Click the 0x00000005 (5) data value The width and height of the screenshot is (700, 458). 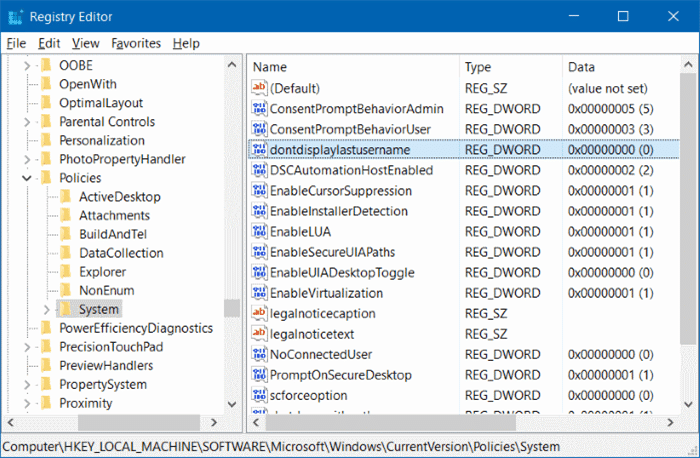point(610,108)
